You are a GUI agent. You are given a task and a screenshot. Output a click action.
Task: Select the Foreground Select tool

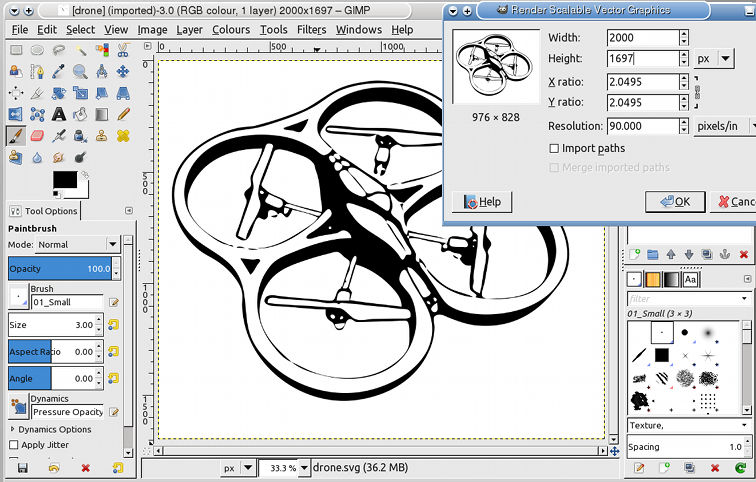pyautogui.click(x=16, y=71)
